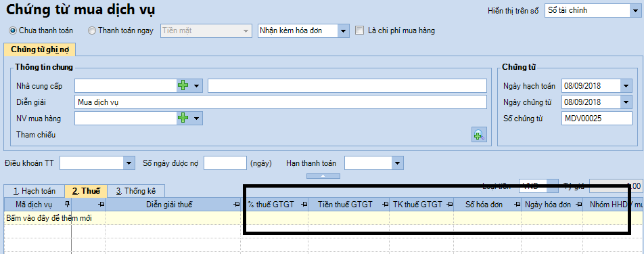Open the Hạn thanh toán dropdown
The image size is (644, 254).
point(397,163)
